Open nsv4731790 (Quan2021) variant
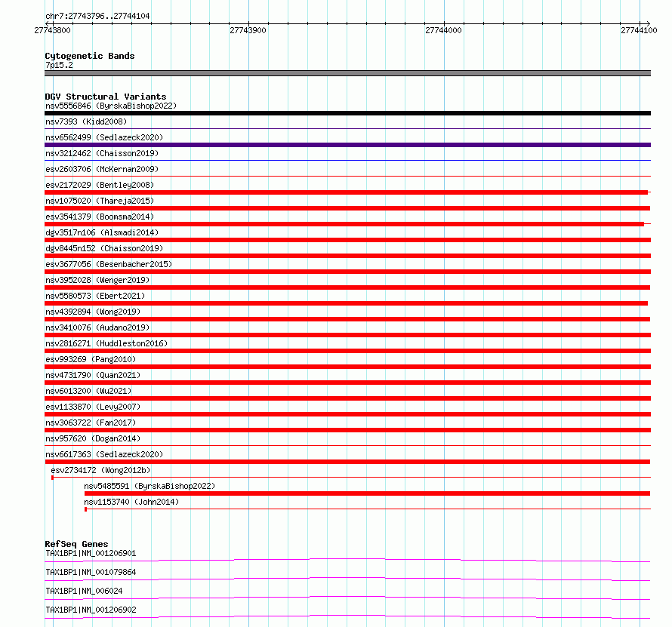This screenshot has width=672, height=627. point(93,375)
